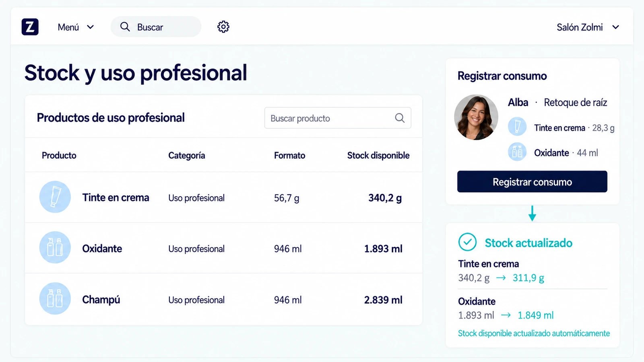
Task: Click the 1.849 ml updated value
Action: click(535, 315)
